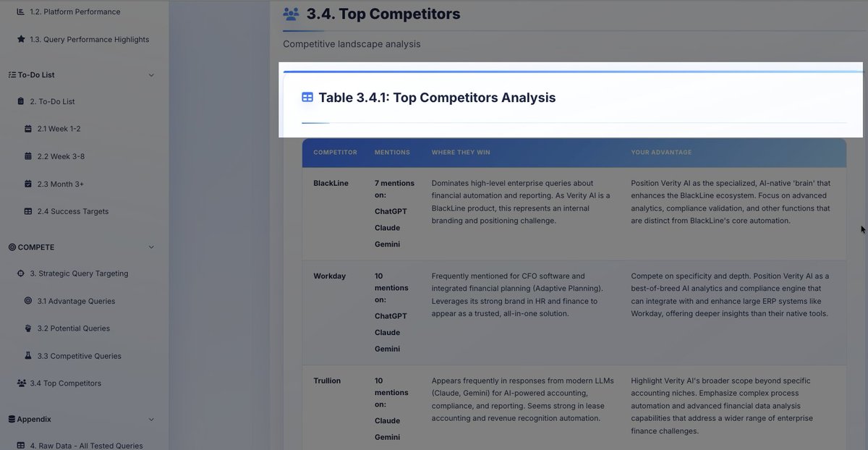
Task: Click the WHERE THEY WIN column header
Action: pos(461,153)
